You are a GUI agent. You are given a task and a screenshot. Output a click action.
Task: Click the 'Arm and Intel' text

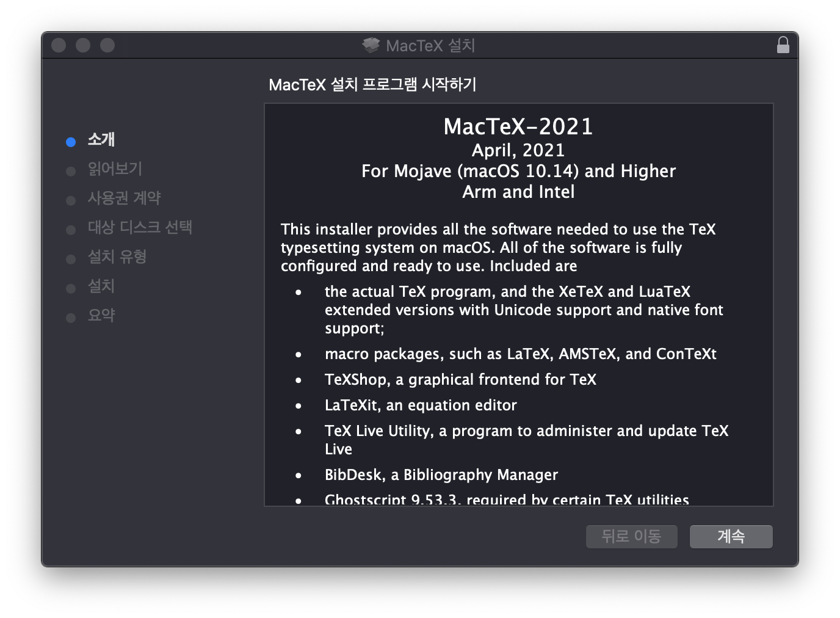point(518,192)
